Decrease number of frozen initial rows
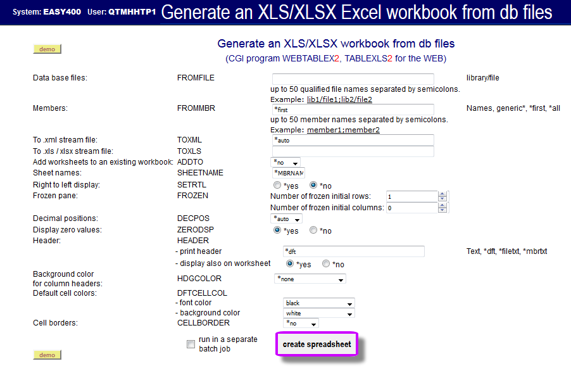This screenshot has width=571, height=392. (x=442, y=199)
